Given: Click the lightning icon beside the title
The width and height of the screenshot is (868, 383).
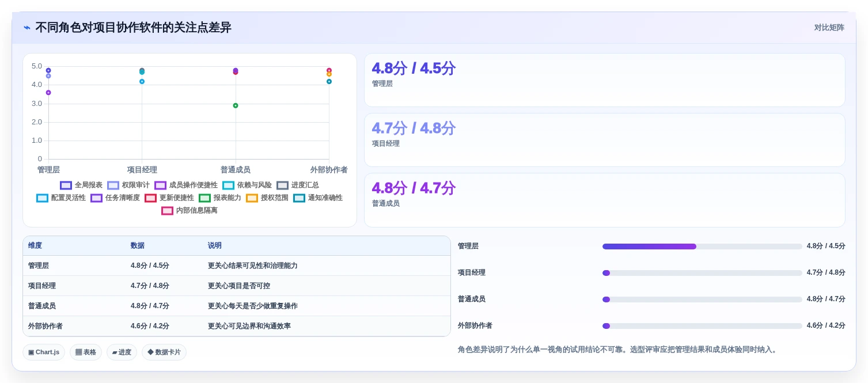Looking at the screenshot, I should click(x=27, y=28).
